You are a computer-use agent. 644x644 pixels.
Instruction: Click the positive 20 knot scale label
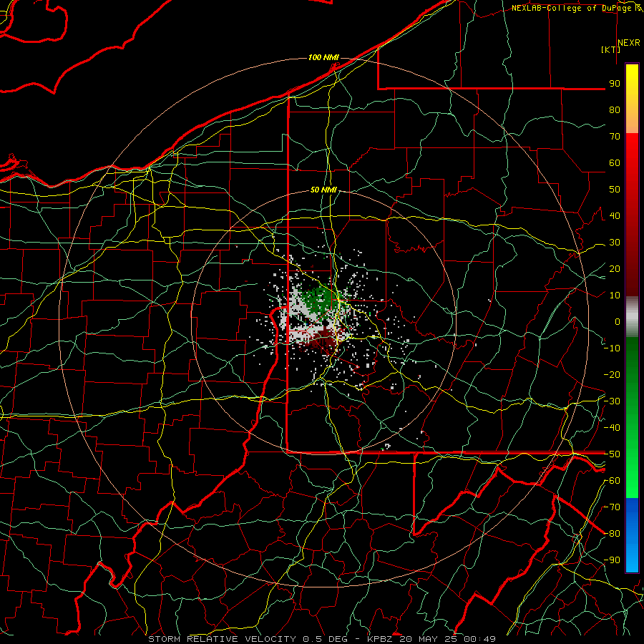[615, 268]
